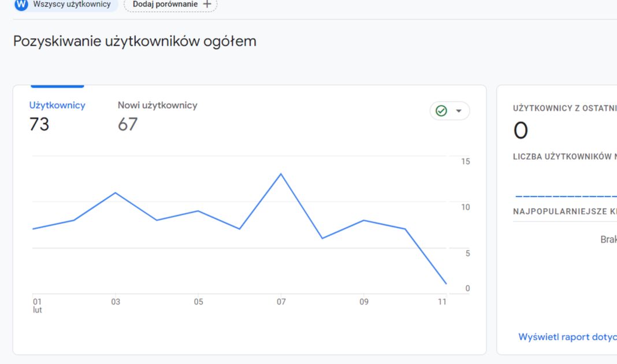Click the Użytkownicy z ostatni… card heading
This screenshot has height=364, width=617.
point(564,108)
